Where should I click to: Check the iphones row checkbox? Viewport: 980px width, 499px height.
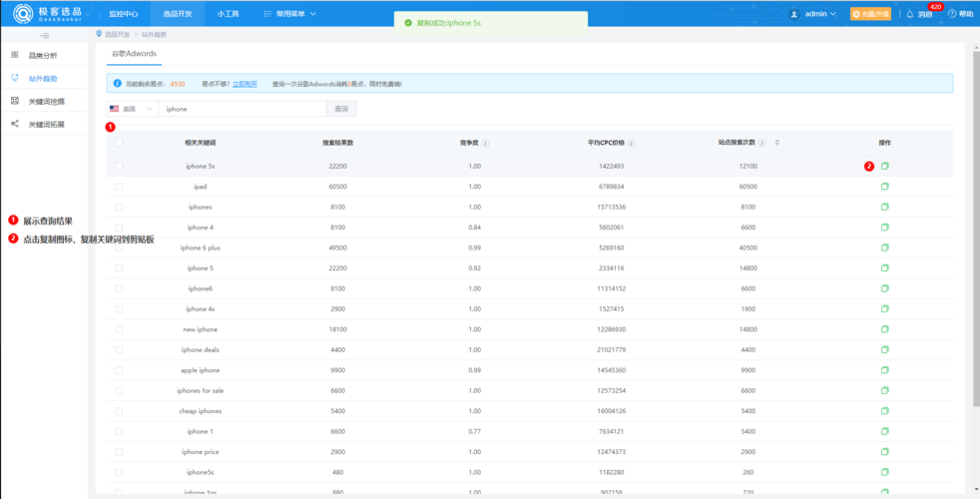(x=119, y=207)
